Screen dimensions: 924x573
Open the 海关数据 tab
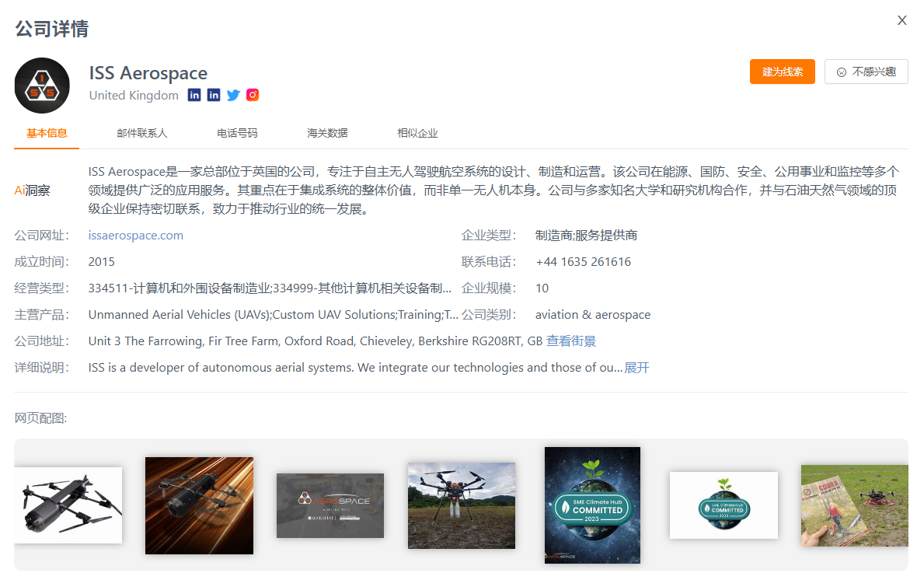click(327, 133)
